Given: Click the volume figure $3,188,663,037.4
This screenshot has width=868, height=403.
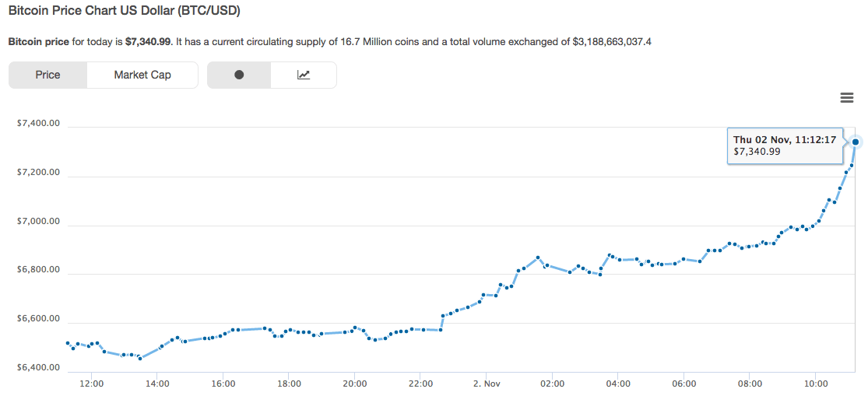Looking at the screenshot, I should click(x=612, y=41).
